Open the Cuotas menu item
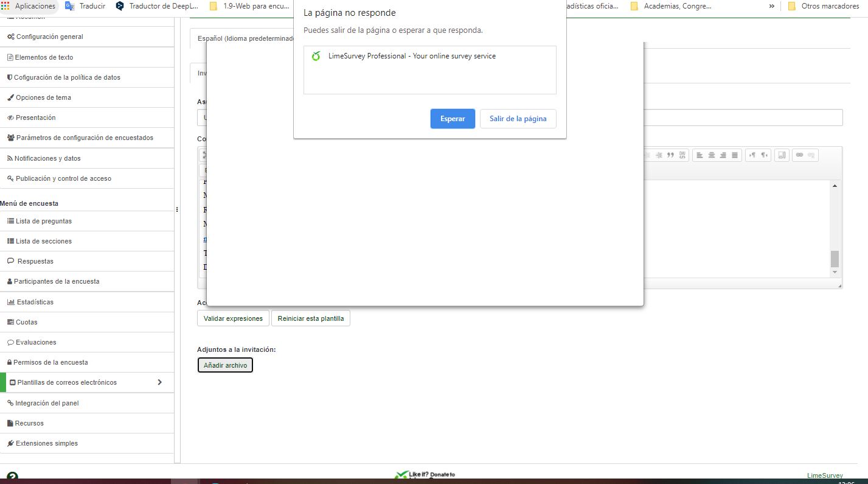The height and width of the screenshot is (484, 868). pyautogui.click(x=87, y=322)
